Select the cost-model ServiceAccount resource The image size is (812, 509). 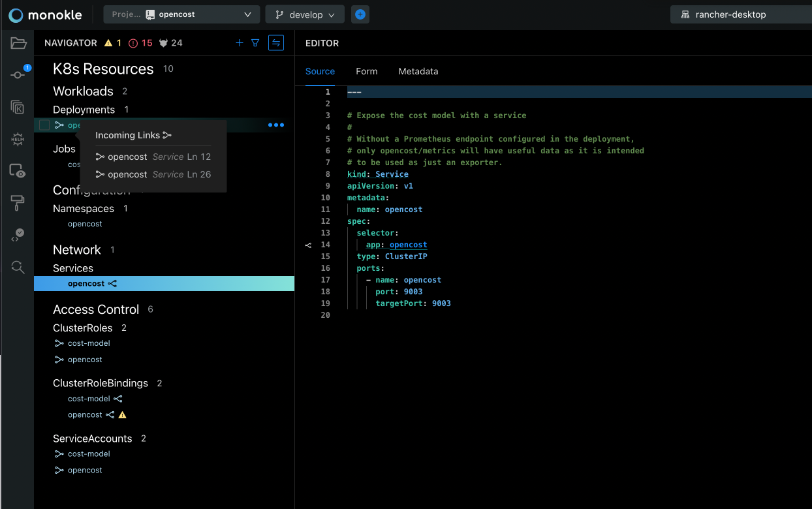(89, 454)
